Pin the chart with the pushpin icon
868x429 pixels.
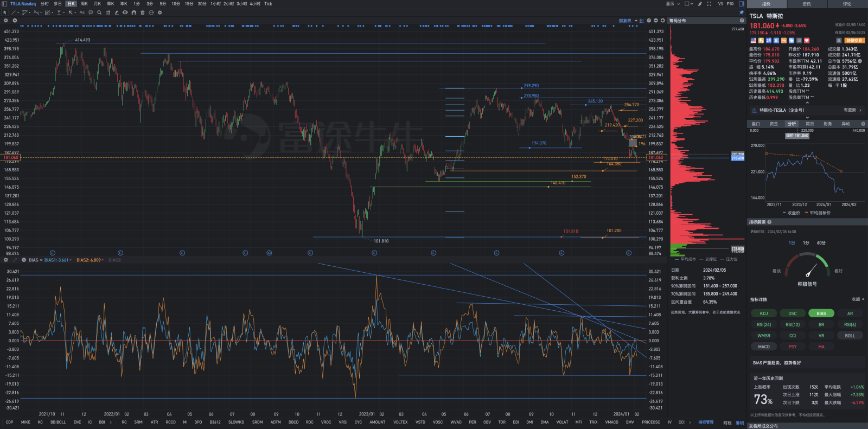[742, 12]
